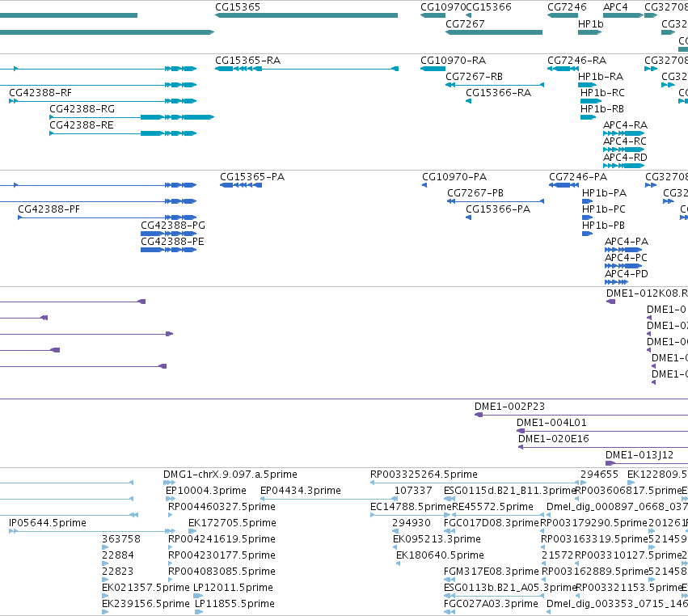Click CG7267-PB protein label
The height and width of the screenshot is (616, 688).
tap(475, 193)
